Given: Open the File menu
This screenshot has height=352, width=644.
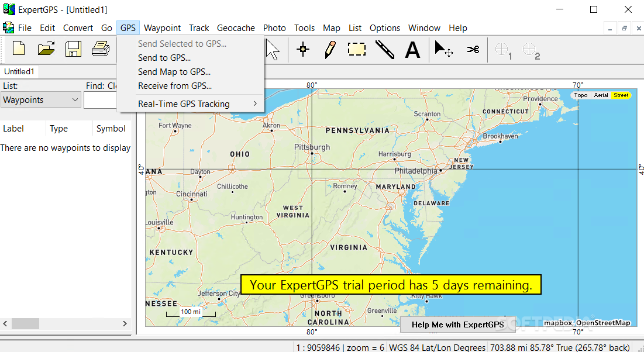Looking at the screenshot, I should (25, 28).
